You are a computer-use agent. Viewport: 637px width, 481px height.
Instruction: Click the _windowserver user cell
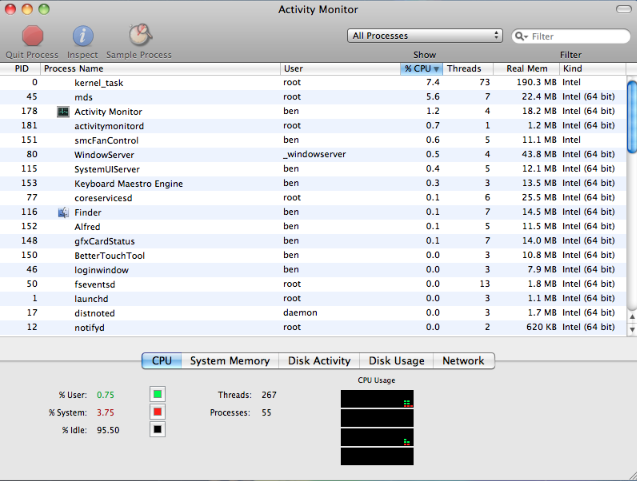point(315,154)
